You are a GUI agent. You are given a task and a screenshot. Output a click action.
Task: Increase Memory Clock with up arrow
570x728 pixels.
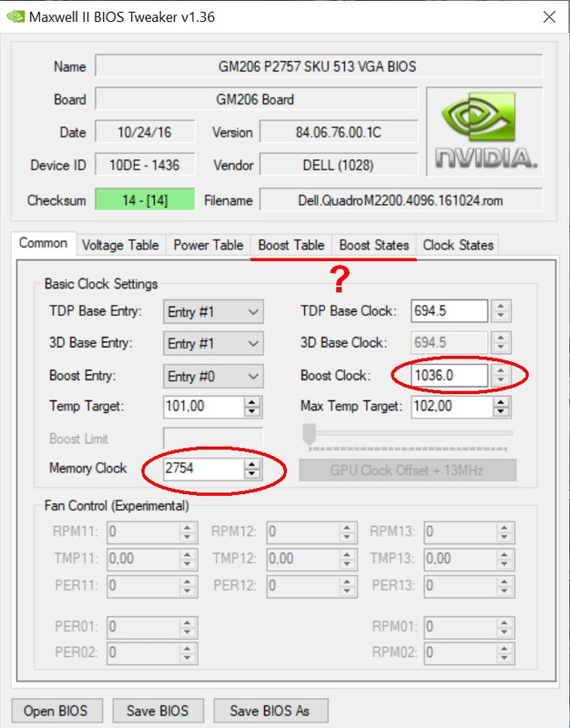click(252, 464)
